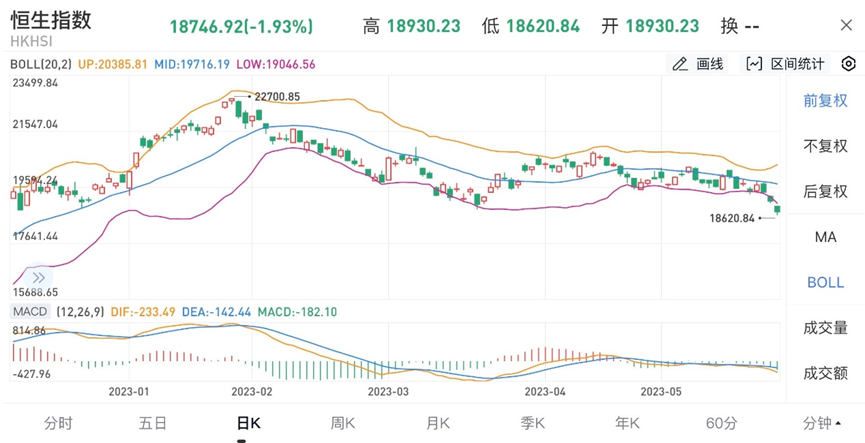
Task: Open 区间统计 range statistics
Action: click(785, 64)
